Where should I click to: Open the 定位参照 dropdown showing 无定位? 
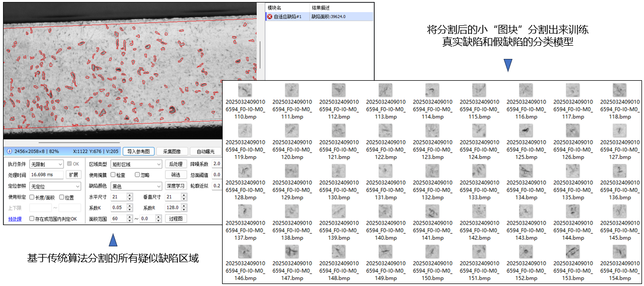(55, 186)
